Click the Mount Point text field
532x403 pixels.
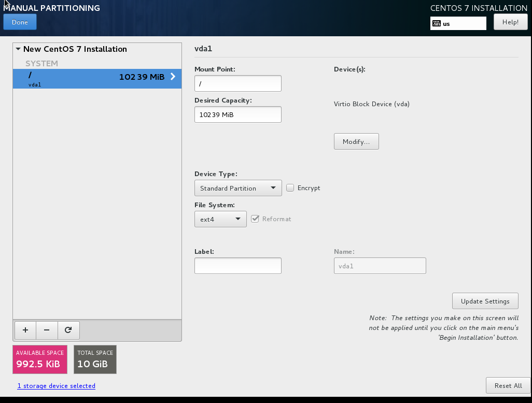point(237,83)
